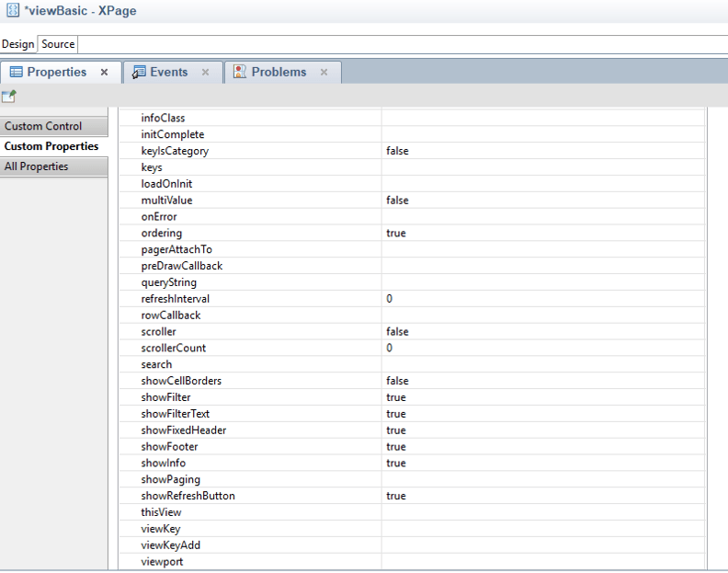728x573 pixels.
Task: Switch to the Design editor tab
Action: coord(17,44)
